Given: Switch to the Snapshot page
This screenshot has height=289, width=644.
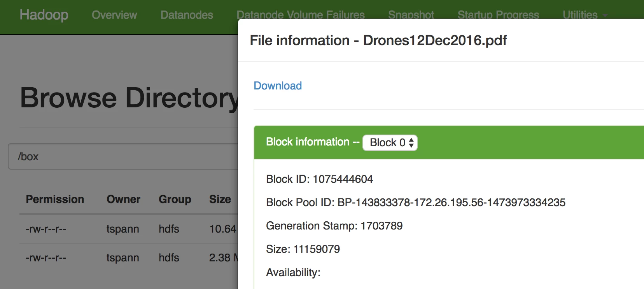Looking at the screenshot, I should tap(411, 14).
